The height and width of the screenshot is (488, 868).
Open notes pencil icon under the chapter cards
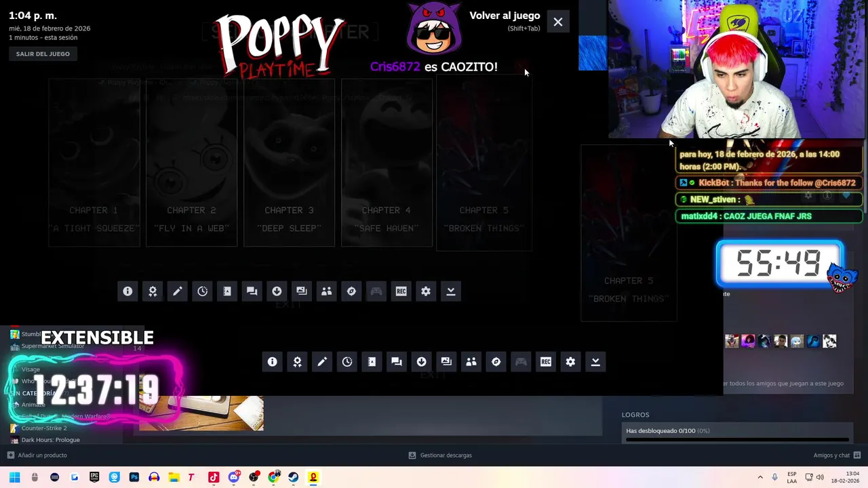tap(177, 291)
